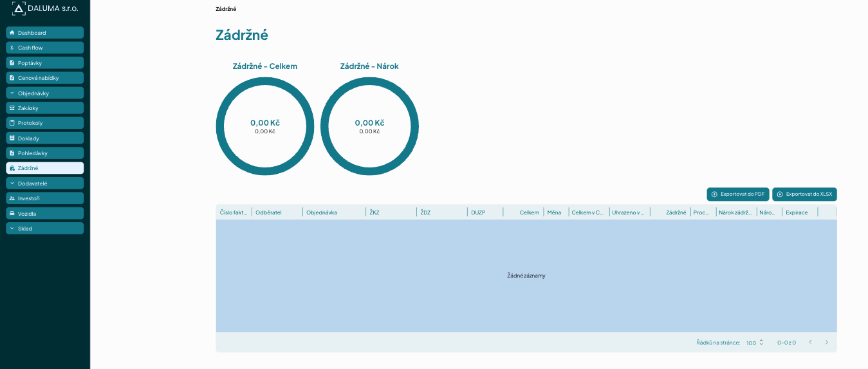Click the Zakázky sidebar icon
Image resolution: width=868 pixels, height=369 pixels.
pos(12,108)
